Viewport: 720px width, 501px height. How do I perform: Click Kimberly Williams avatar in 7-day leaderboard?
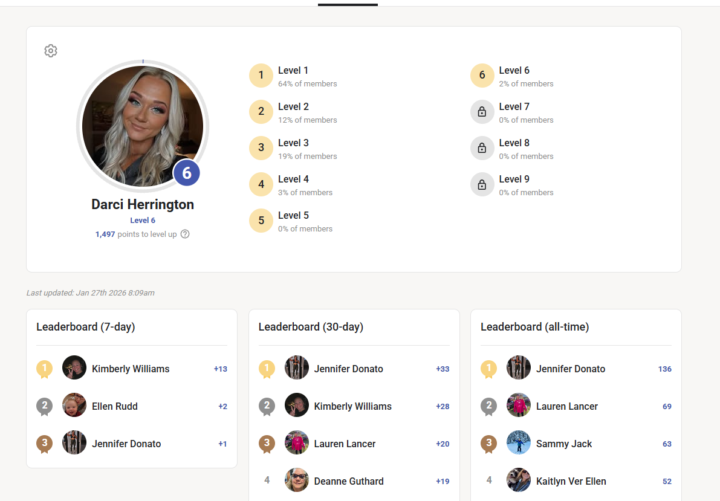74,367
